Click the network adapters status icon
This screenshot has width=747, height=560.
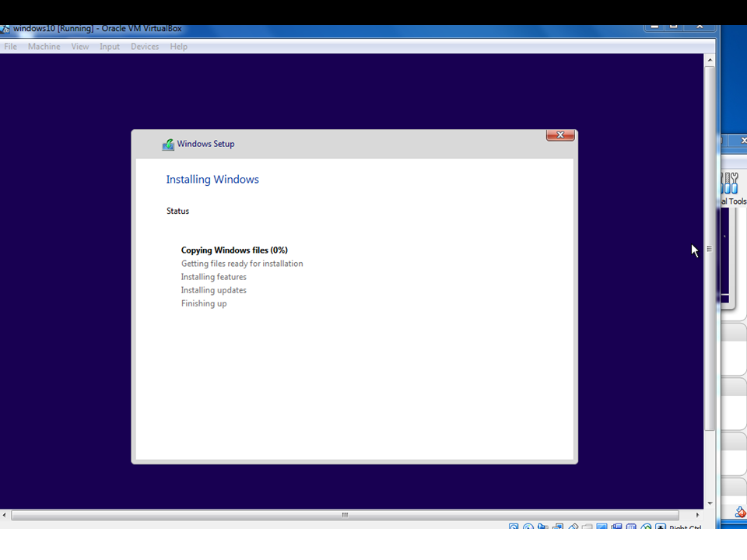tap(557, 527)
